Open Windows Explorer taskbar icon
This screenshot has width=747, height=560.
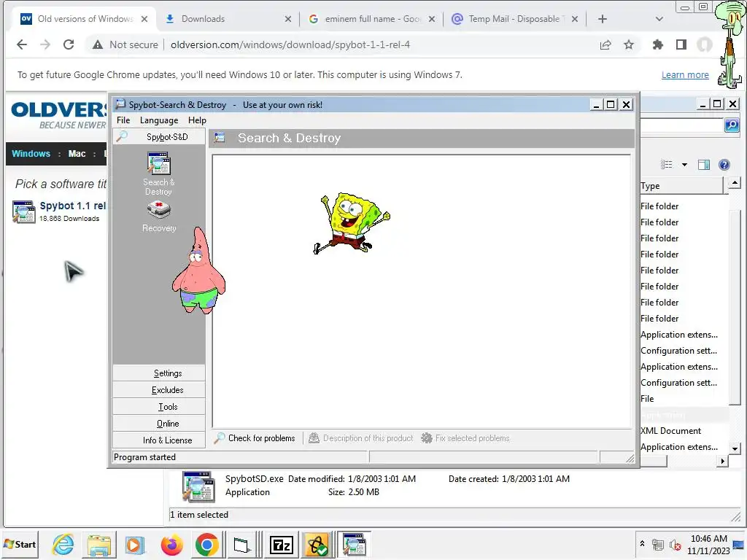pos(99,544)
